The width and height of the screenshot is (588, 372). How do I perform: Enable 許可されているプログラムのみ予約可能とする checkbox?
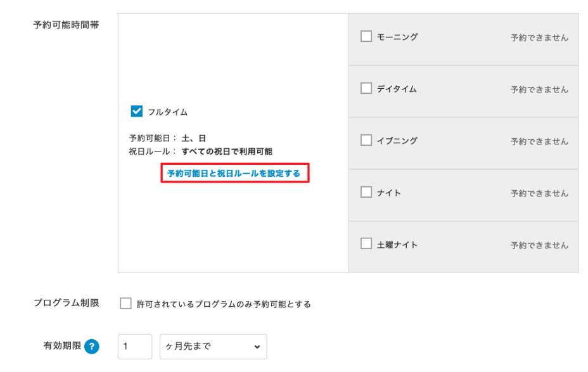click(x=125, y=304)
